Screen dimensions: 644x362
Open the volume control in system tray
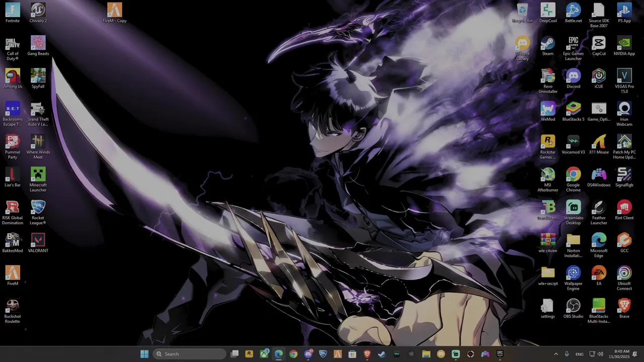pyautogui.click(x=600, y=354)
